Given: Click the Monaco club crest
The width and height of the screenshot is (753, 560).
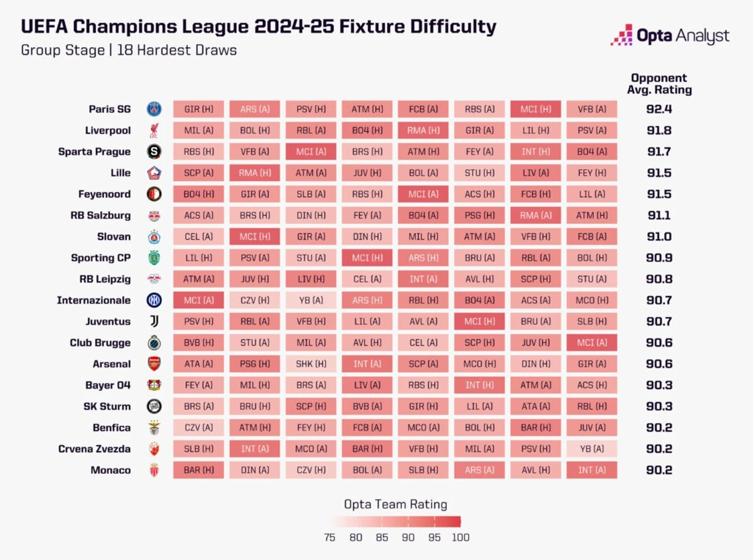Looking at the screenshot, I should pos(154,470).
